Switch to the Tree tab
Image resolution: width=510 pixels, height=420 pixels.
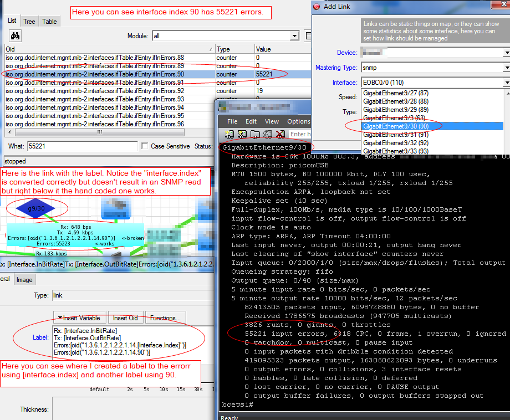click(29, 21)
